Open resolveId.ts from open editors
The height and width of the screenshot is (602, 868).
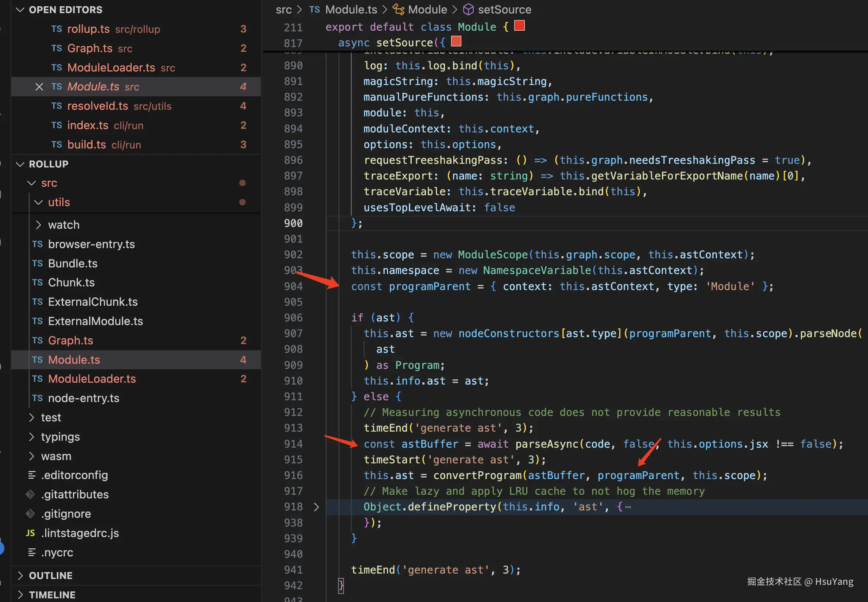97,106
